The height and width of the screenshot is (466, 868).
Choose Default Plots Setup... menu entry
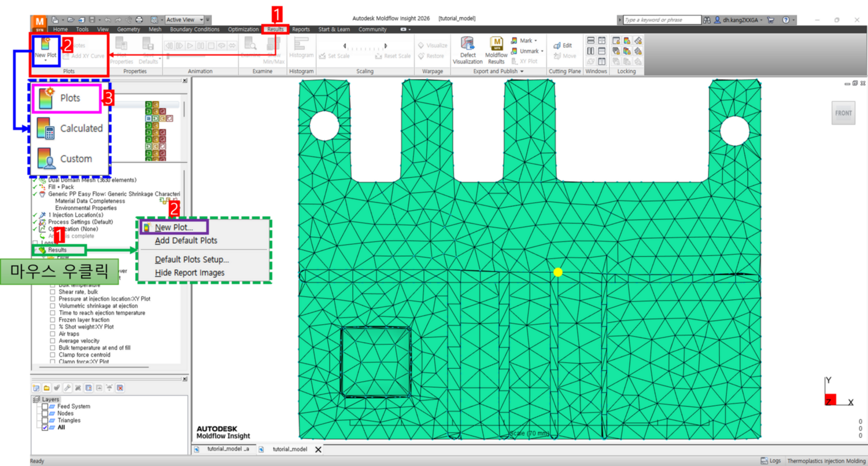tap(192, 259)
